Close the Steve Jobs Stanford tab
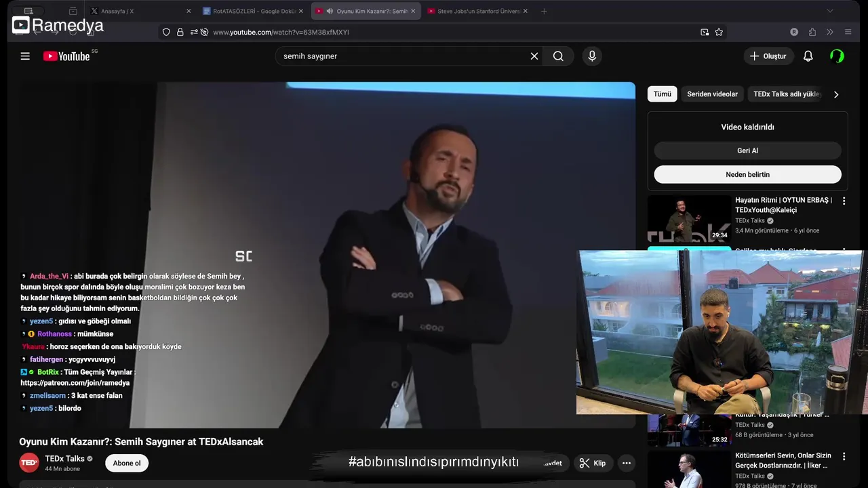 [525, 11]
